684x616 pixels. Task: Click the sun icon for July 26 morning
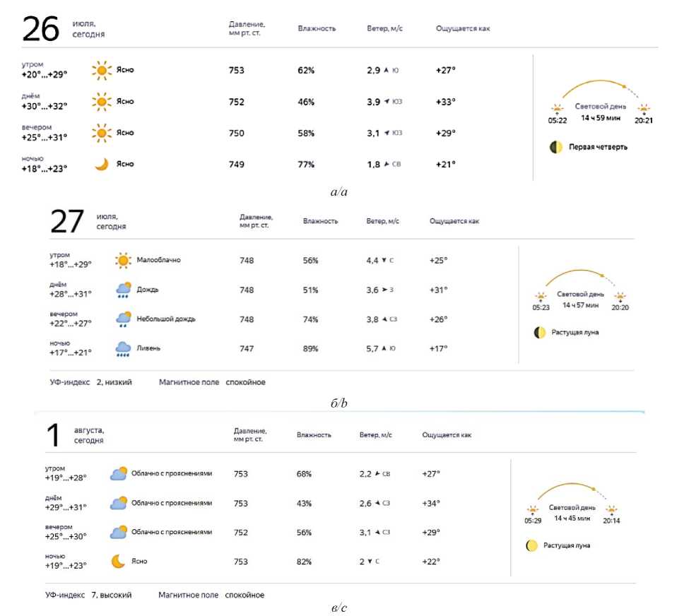coord(102,70)
